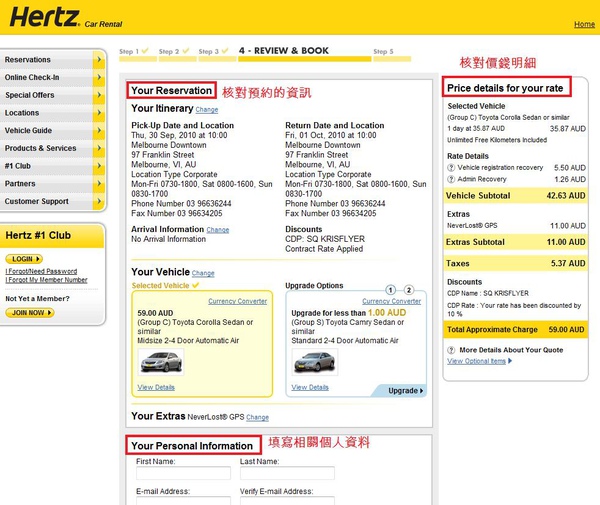Expand the Products & Services arrow chevron
This screenshot has height=505, width=600.
pos(99,148)
